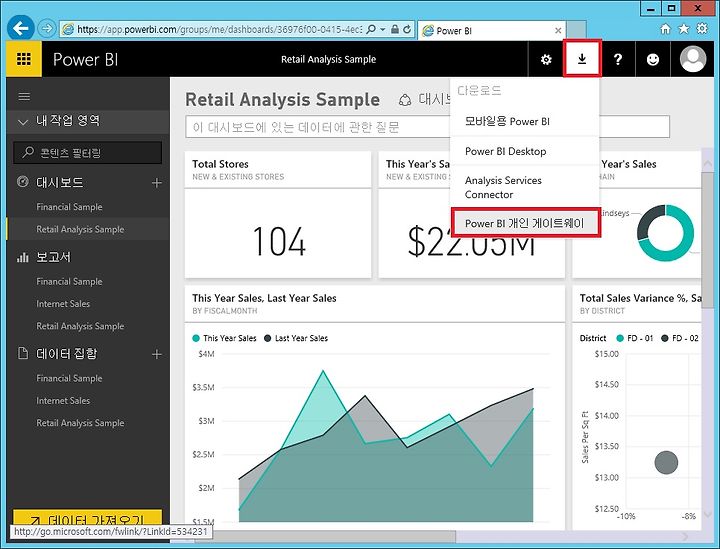Select Analysis Services Connector option
720x549 pixels.
(525, 187)
